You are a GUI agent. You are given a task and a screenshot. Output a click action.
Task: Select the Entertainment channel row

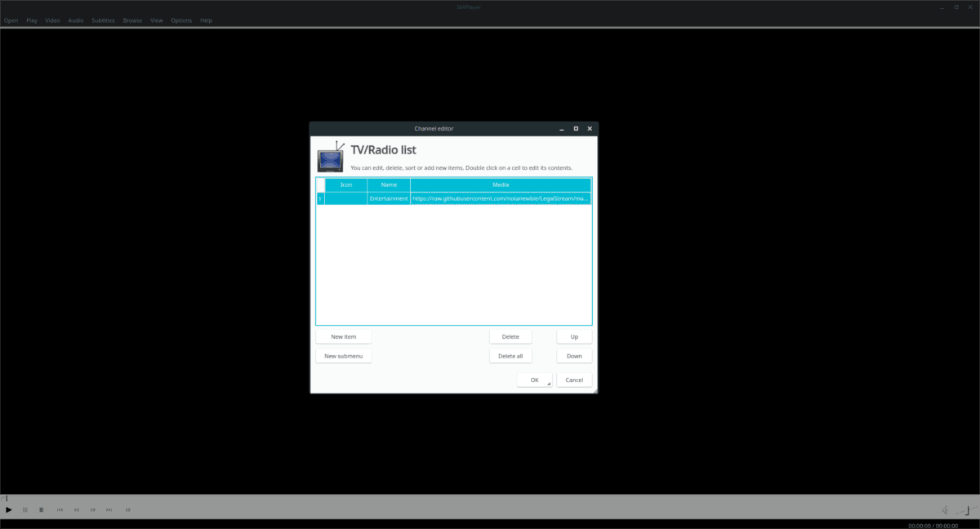389,197
